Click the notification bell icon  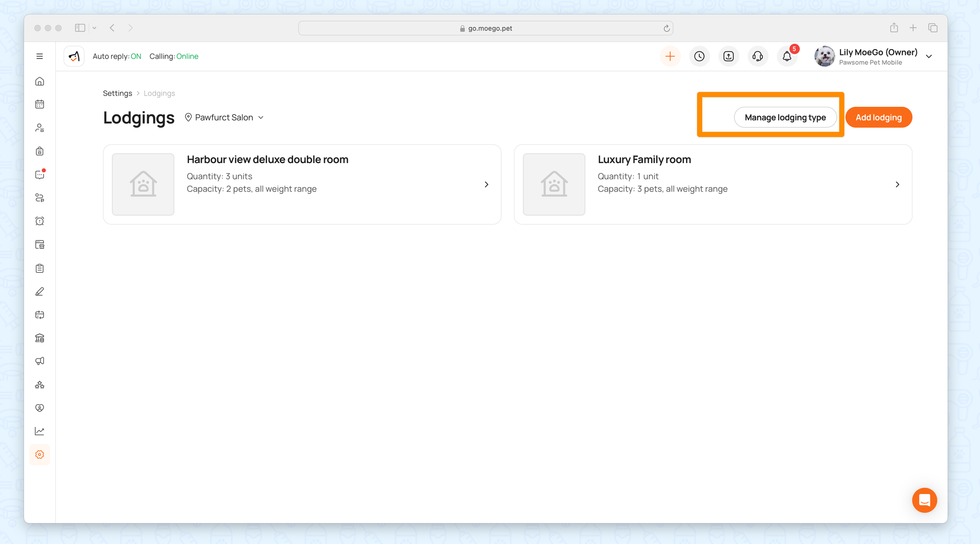coord(787,56)
